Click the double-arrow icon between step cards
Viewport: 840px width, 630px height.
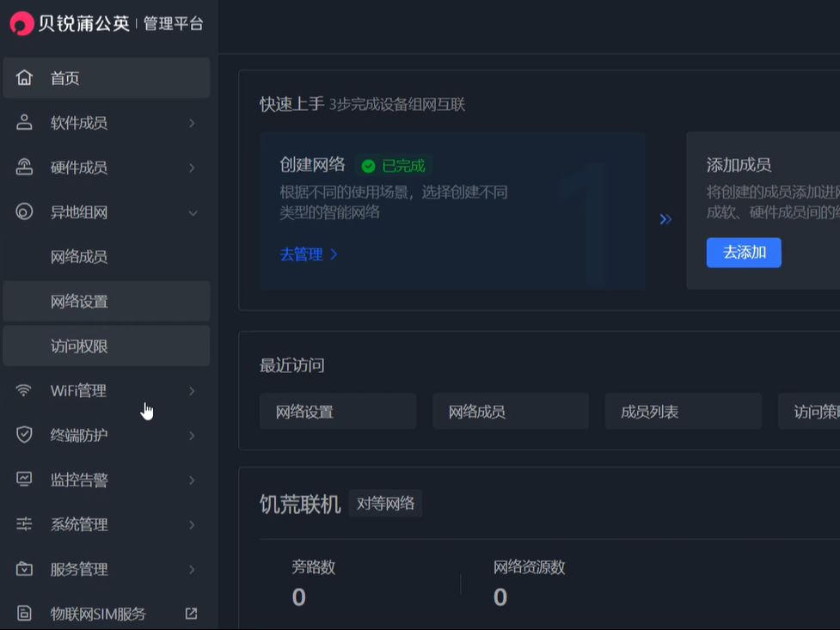tap(665, 219)
